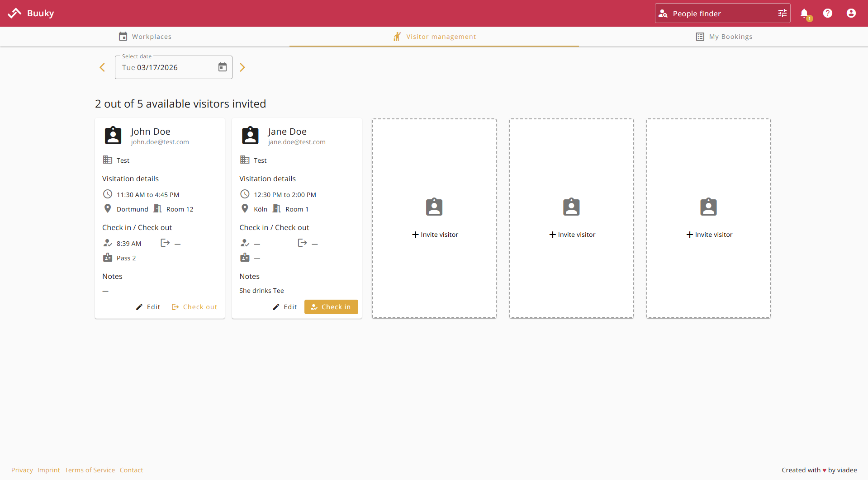Screen dimensions: 868x480
Task: Open the Imprint page
Action: coord(48,470)
